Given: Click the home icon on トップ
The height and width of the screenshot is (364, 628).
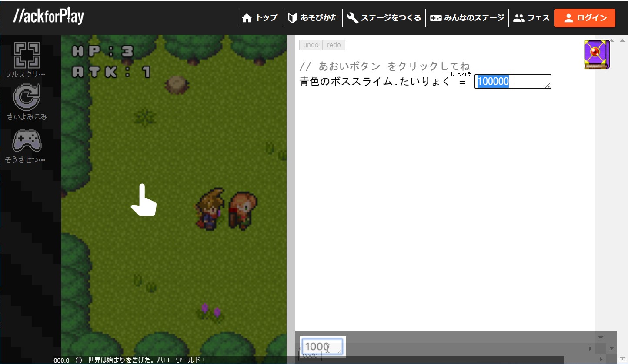Looking at the screenshot, I should (247, 18).
